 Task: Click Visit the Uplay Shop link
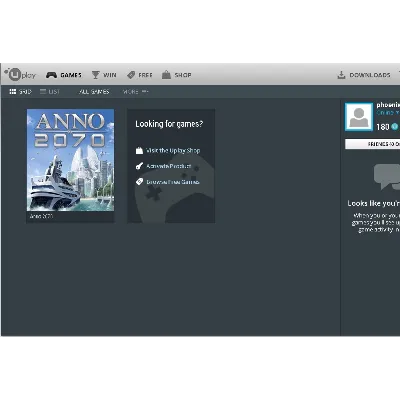pos(168,151)
